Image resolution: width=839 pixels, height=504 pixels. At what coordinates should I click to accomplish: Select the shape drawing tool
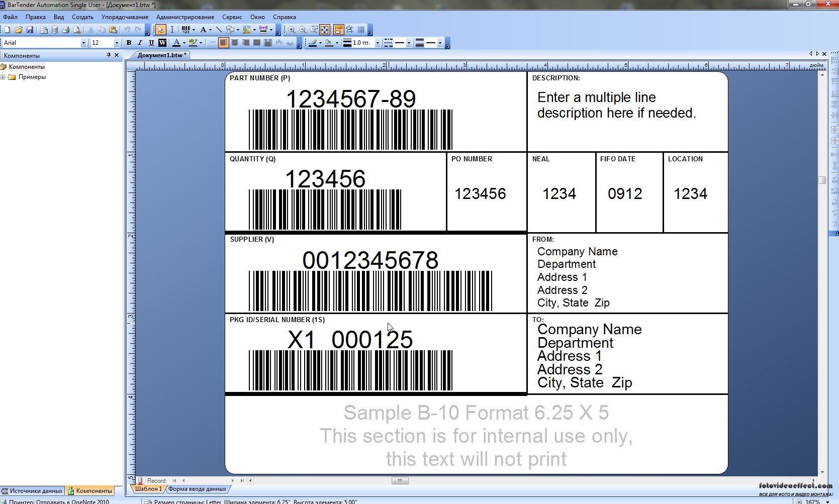pos(230,30)
